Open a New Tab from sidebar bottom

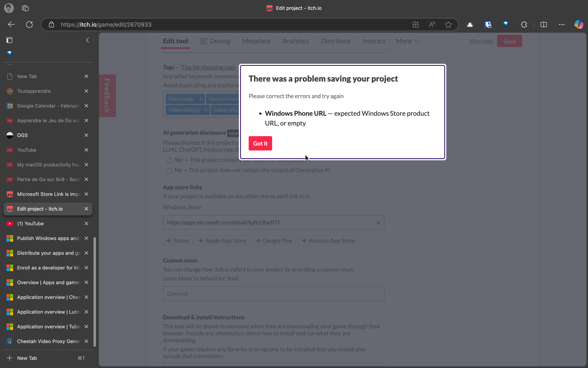(x=48, y=358)
